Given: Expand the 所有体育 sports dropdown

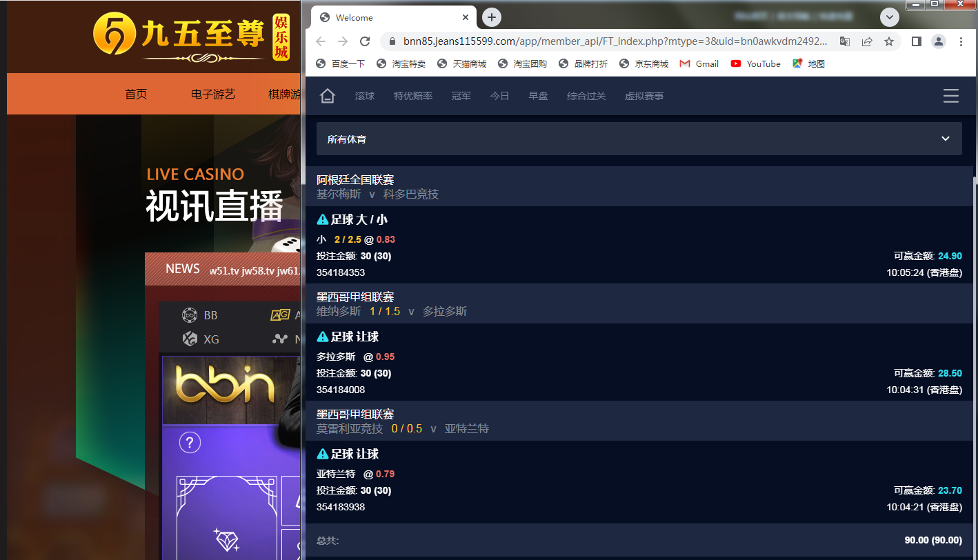Looking at the screenshot, I should (639, 139).
